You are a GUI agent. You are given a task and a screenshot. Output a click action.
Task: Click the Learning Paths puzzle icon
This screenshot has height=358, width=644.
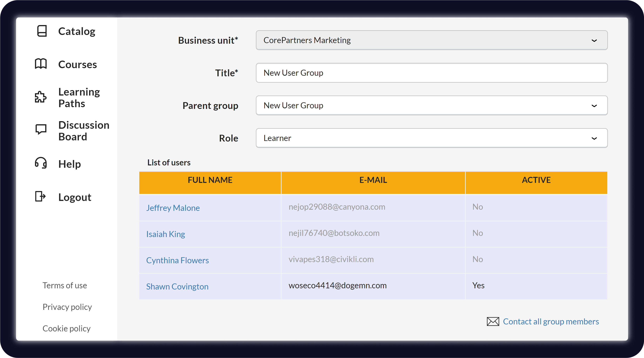pyautogui.click(x=40, y=97)
